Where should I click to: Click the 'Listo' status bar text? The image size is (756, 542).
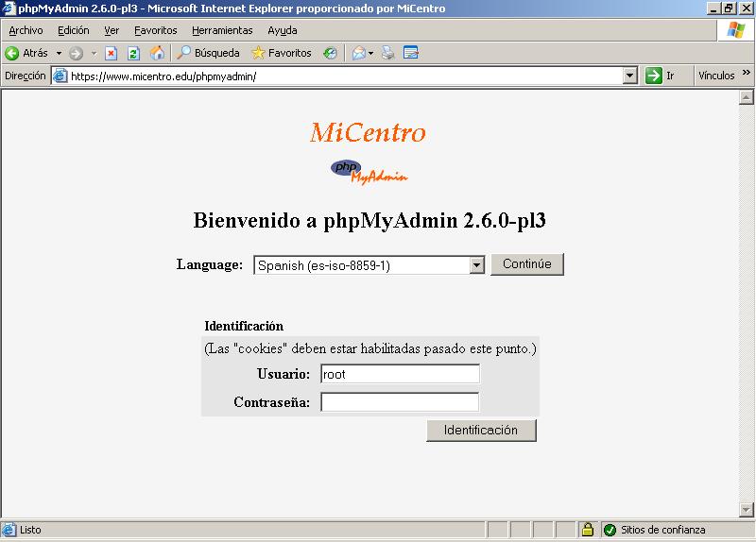(30, 530)
